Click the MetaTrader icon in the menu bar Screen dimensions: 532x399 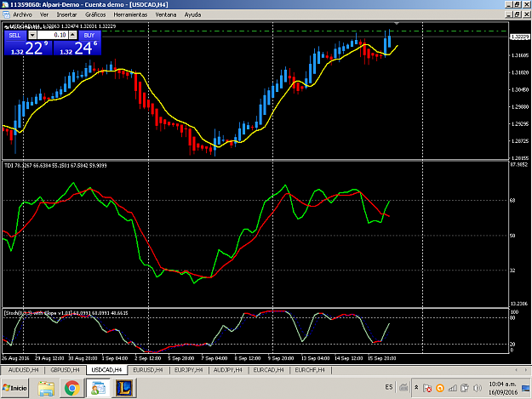(6, 14)
